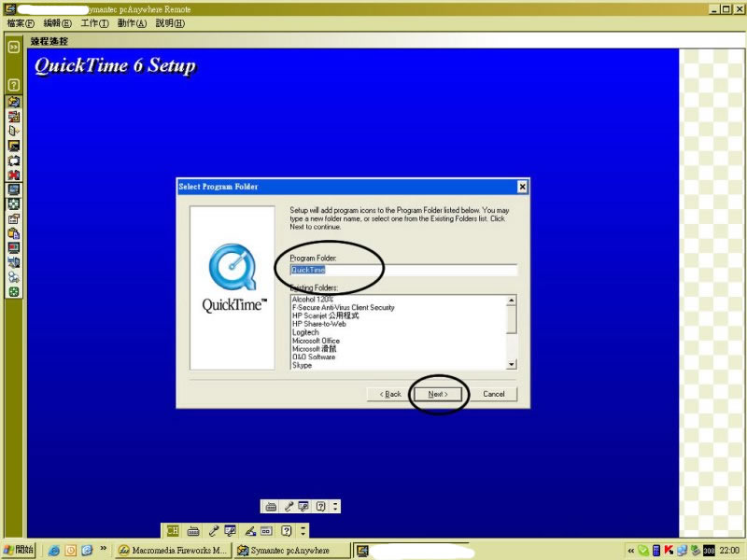Click the writing pad window icon on local language bar
This screenshot has width=747, height=560.
[x=266, y=530]
